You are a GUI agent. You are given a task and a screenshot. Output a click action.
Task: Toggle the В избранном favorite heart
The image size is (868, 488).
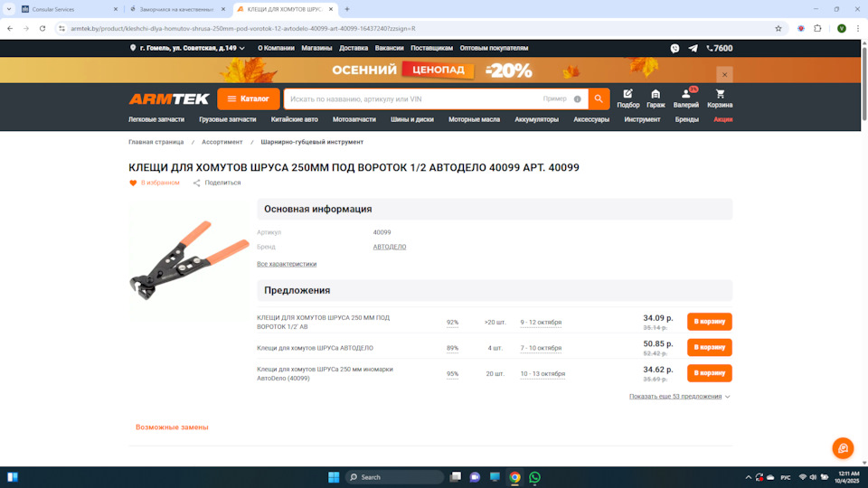coord(134,183)
